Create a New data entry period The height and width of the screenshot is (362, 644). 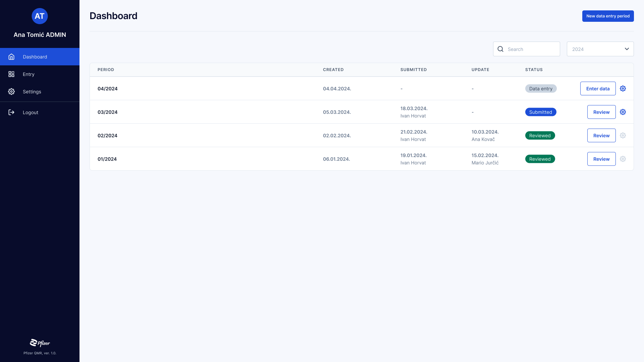(x=608, y=16)
